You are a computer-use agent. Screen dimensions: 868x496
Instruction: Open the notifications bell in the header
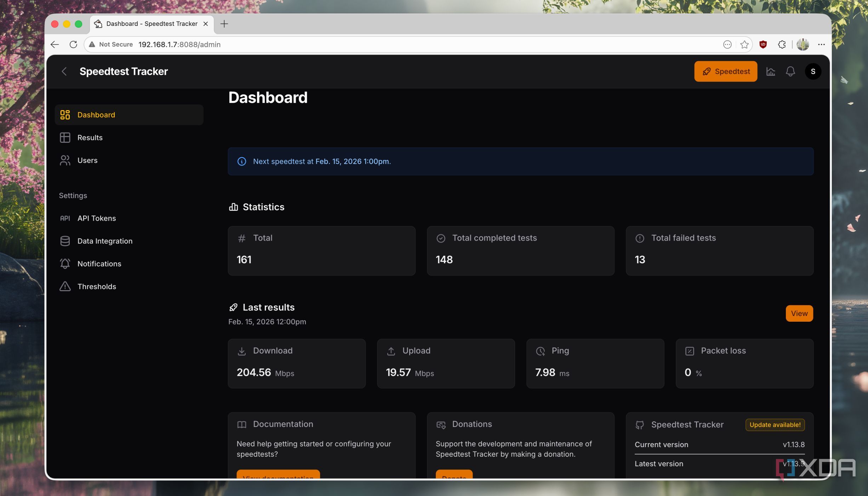point(790,71)
